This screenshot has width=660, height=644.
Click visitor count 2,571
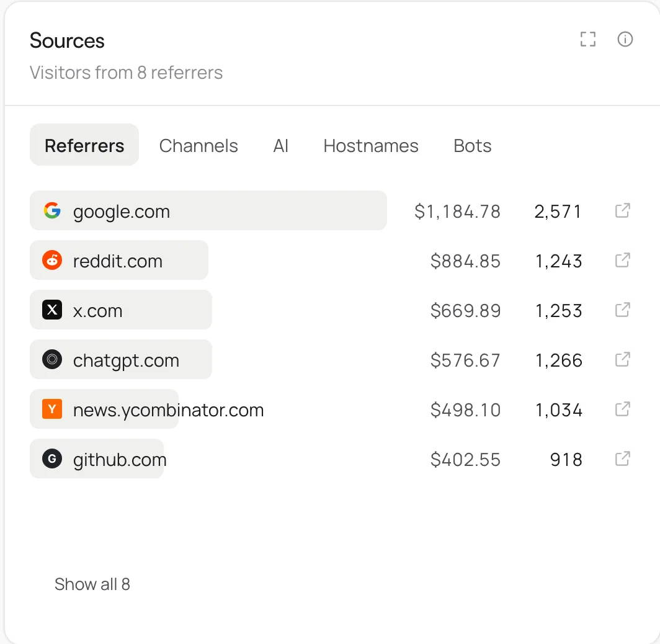[558, 212]
